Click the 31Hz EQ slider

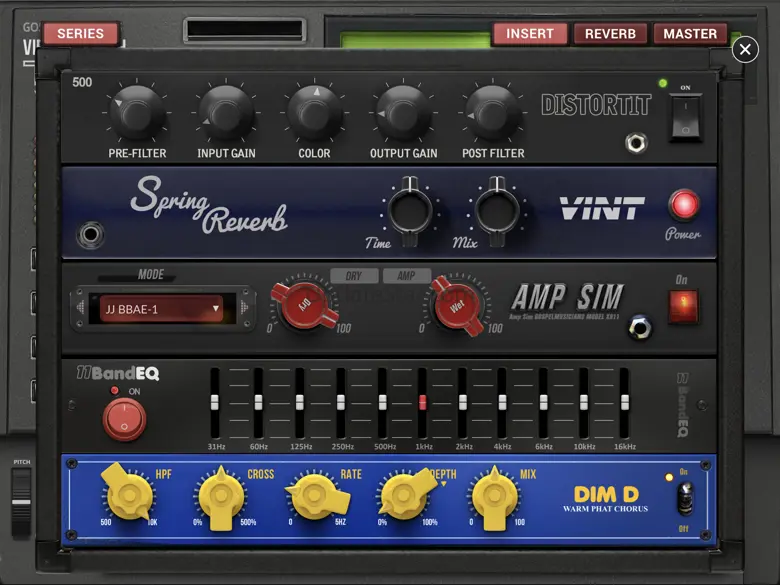[215, 402]
